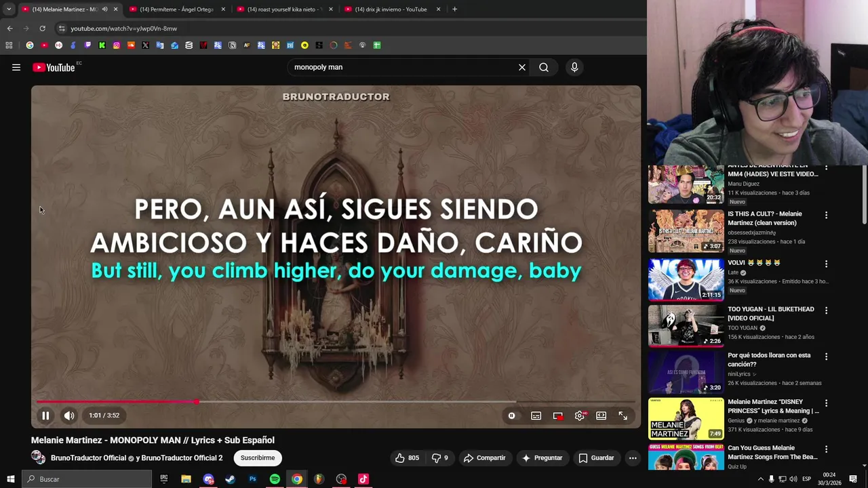This screenshot has height=488, width=868.
Task: Open 'TOO YUGAN - LIL BUKETHEAD' video title
Action: click(771, 313)
